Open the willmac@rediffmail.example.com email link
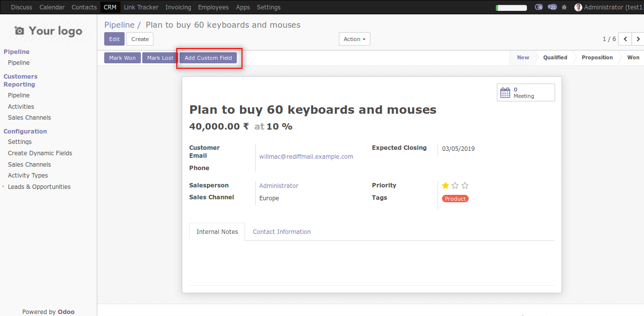The width and height of the screenshot is (644, 316). (306, 157)
